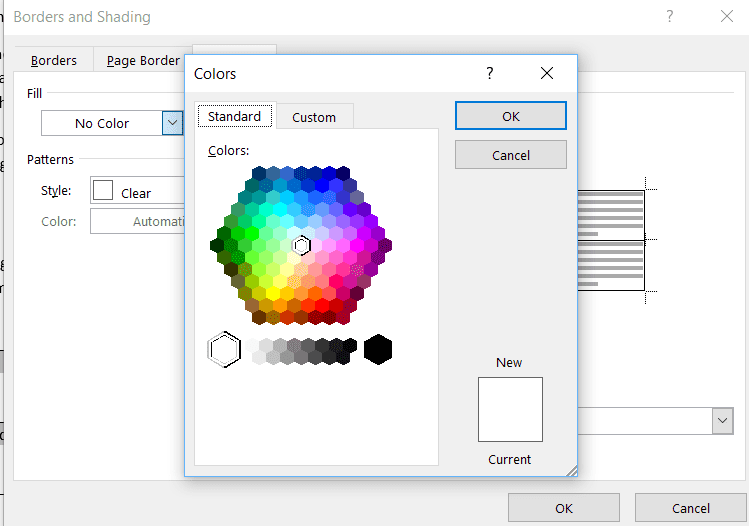The width and height of the screenshot is (749, 526).
Task: Switch to the Custom tab in Colors
Action: pos(315,117)
